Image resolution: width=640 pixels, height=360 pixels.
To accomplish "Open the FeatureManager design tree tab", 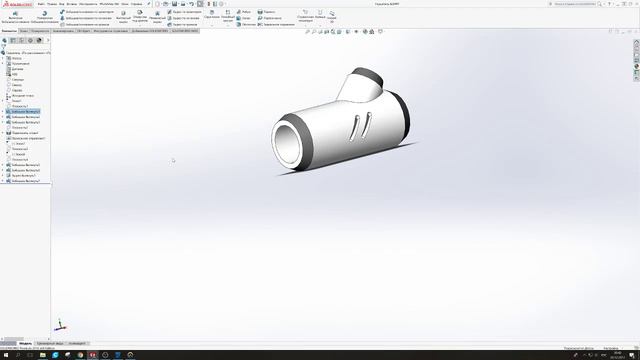I will pos(4,40).
